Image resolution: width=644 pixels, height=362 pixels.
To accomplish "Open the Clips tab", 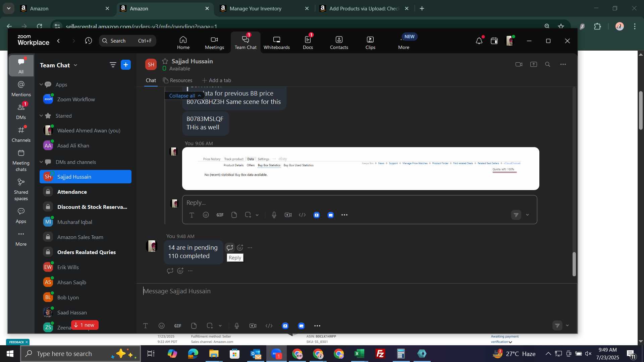I will [x=370, y=43].
